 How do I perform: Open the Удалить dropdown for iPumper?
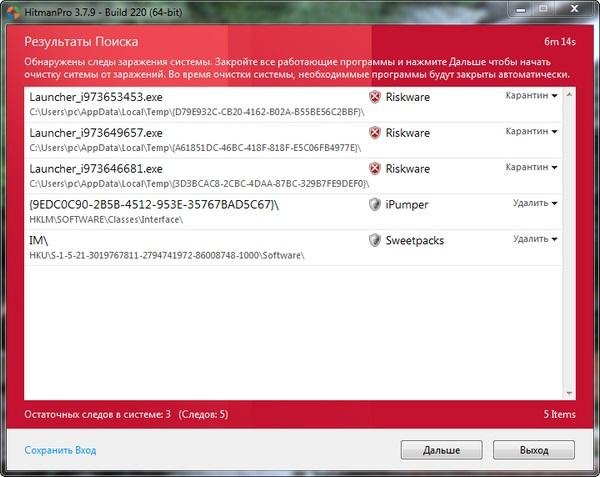535,203
